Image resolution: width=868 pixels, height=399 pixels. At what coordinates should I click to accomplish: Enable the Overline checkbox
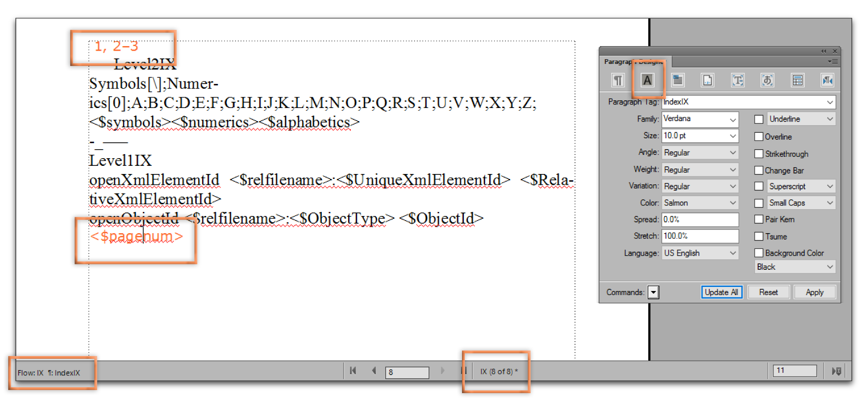click(x=759, y=136)
